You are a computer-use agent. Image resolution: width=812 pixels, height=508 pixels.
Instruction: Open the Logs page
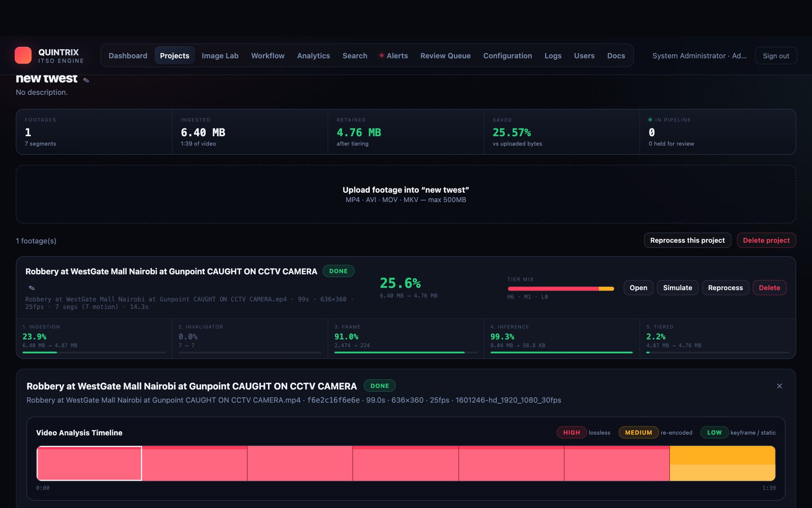[x=553, y=56]
